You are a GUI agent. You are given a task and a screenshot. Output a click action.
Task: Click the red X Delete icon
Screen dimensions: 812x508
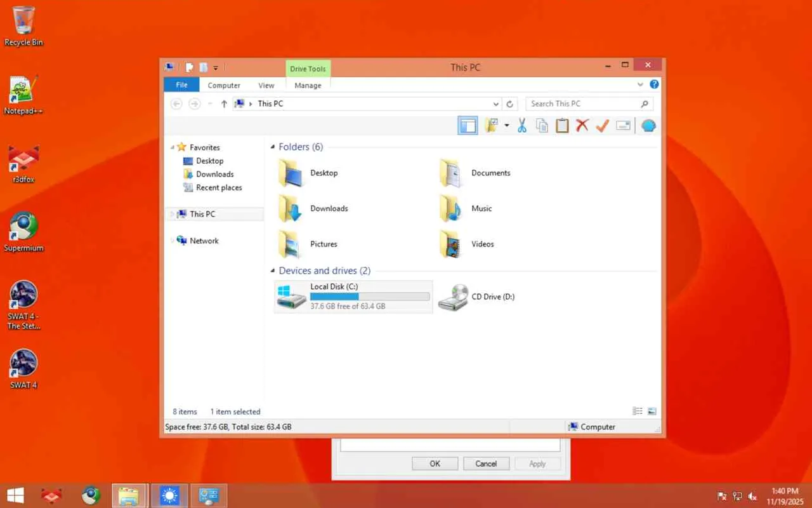pos(582,126)
